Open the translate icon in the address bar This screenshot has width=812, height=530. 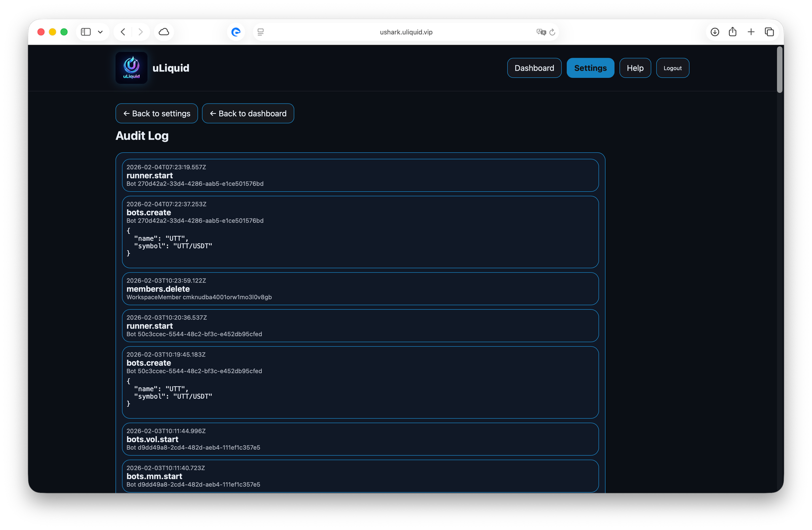[x=540, y=31]
